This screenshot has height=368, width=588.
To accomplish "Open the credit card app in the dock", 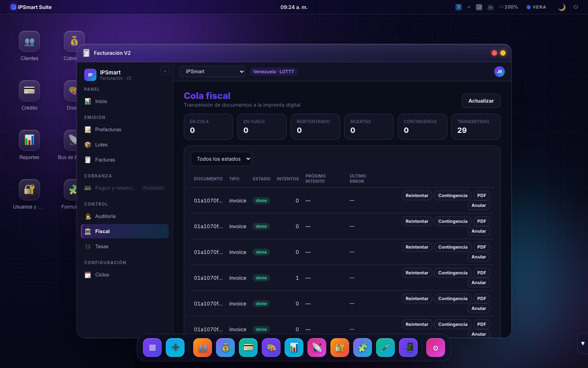I will click(248, 348).
